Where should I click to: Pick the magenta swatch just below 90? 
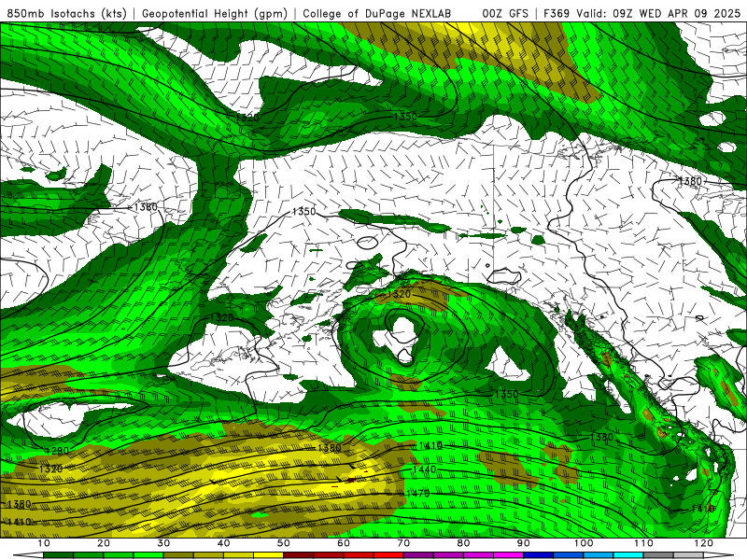508,555
